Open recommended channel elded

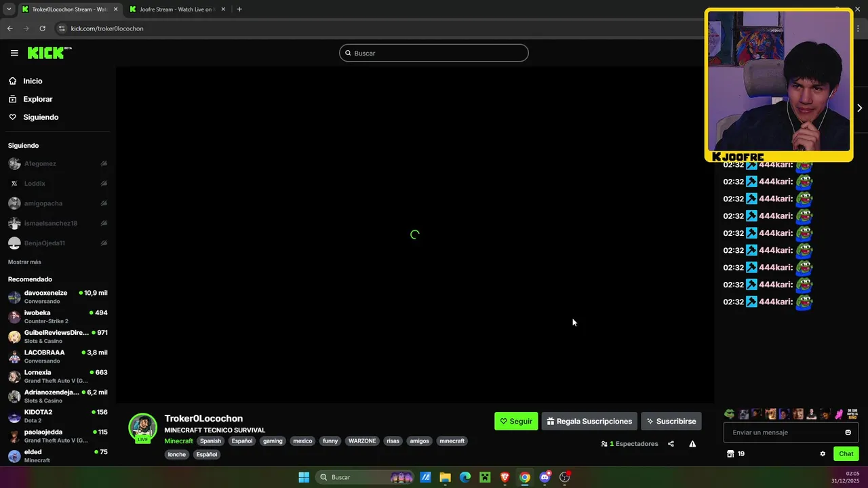pyautogui.click(x=58, y=456)
